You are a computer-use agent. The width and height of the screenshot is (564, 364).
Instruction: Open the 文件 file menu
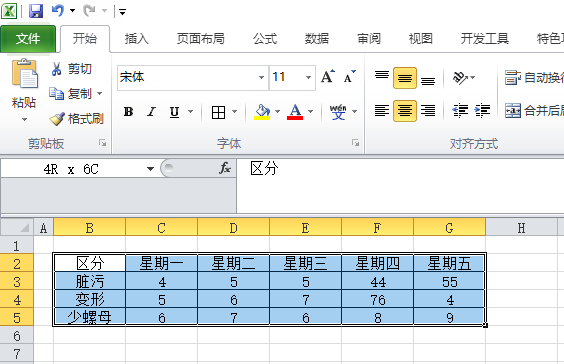[28, 38]
